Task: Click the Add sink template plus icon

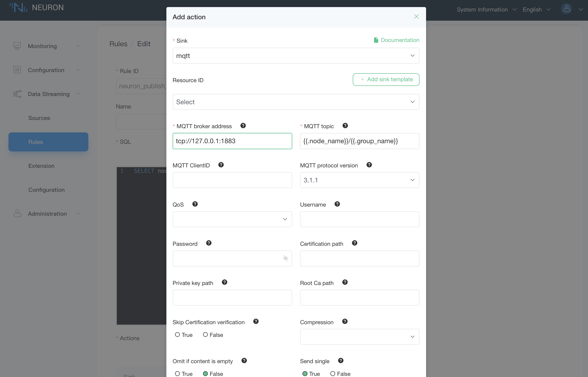Action: tap(362, 79)
